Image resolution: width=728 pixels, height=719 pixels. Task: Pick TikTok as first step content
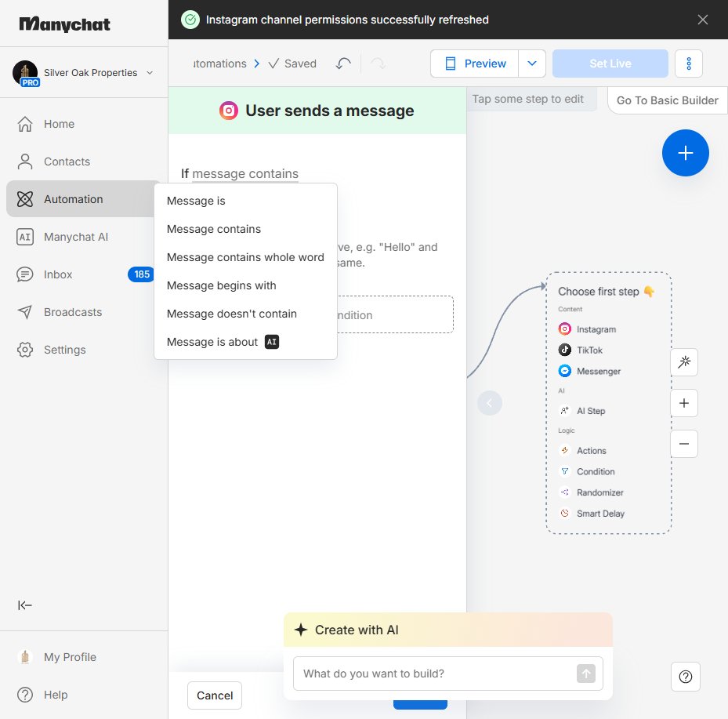point(581,350)
